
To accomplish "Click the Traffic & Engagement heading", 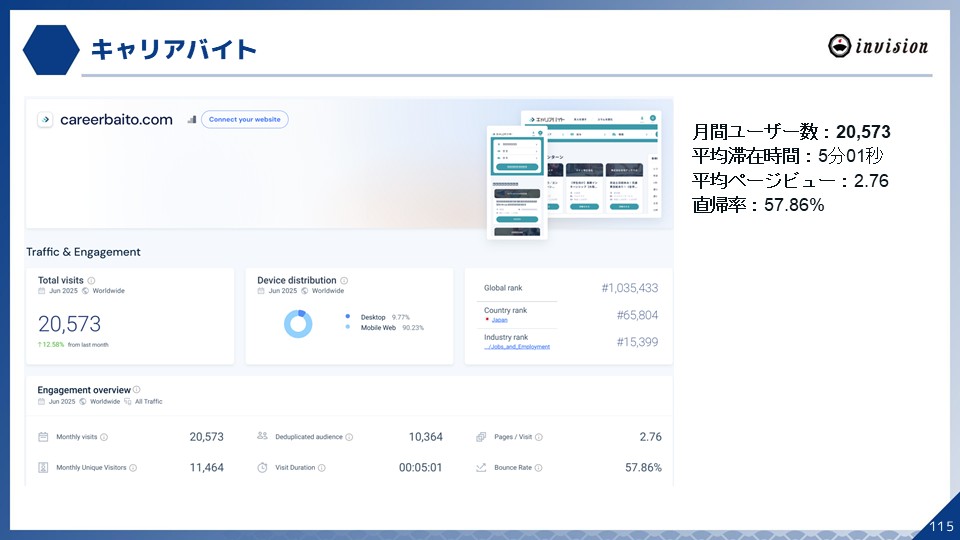I will [x=83, y=252].
